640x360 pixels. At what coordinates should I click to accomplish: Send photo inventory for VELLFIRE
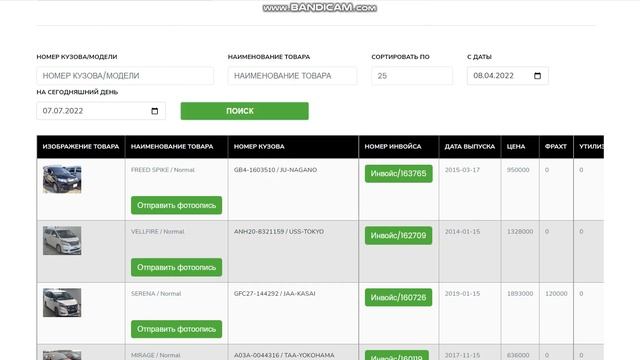pyautogui.click(x=176, y=267)
